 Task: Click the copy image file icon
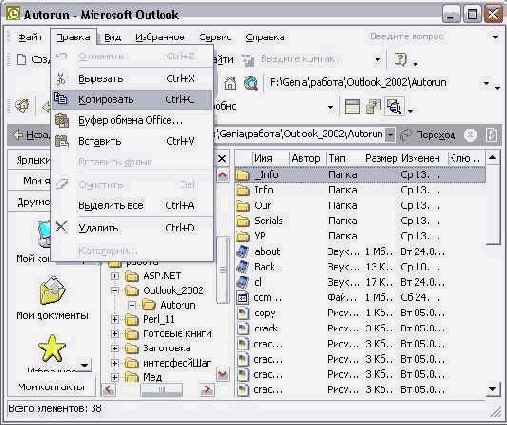click(x=243, y=313)
